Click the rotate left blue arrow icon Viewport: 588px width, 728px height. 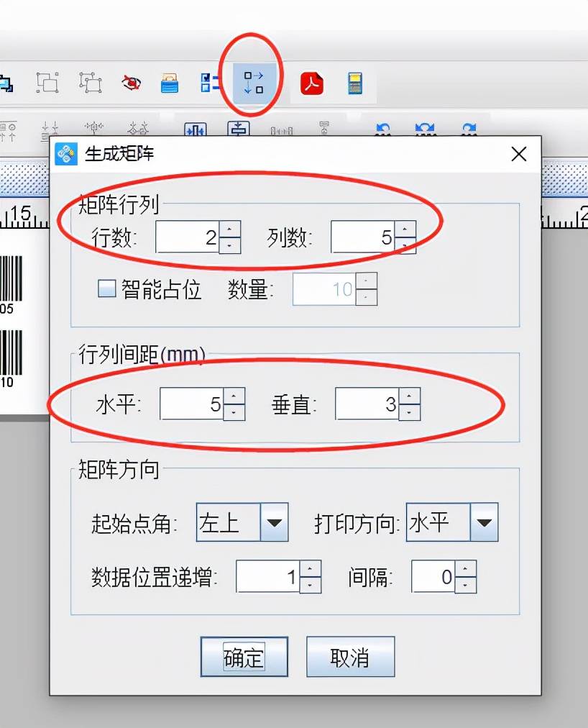pos(383,129)
